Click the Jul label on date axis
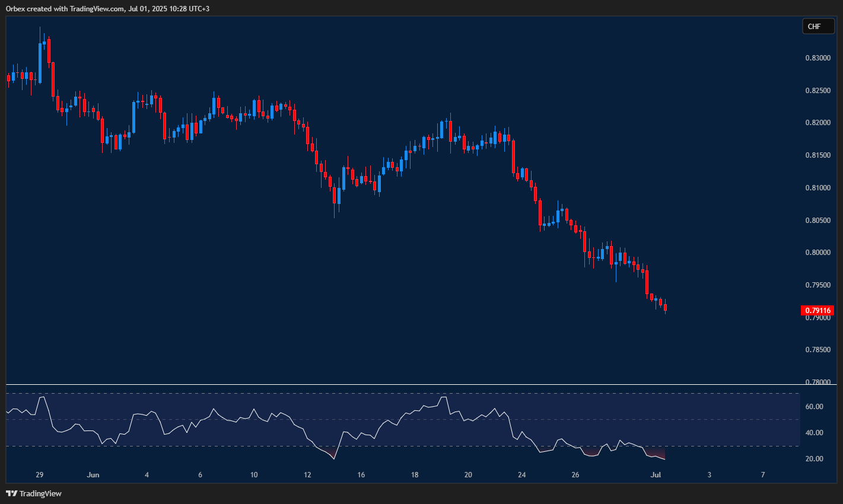 (x=655, y=474)
